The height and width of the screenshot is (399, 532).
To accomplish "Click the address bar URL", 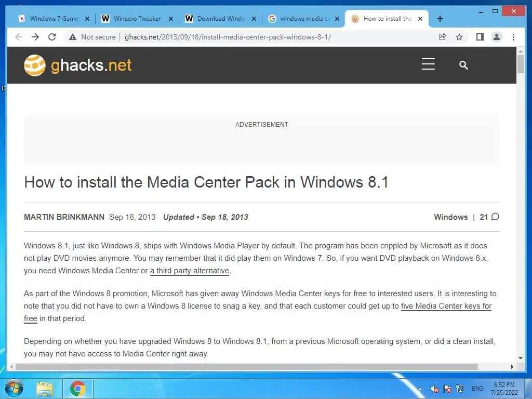I will point(228,37).
